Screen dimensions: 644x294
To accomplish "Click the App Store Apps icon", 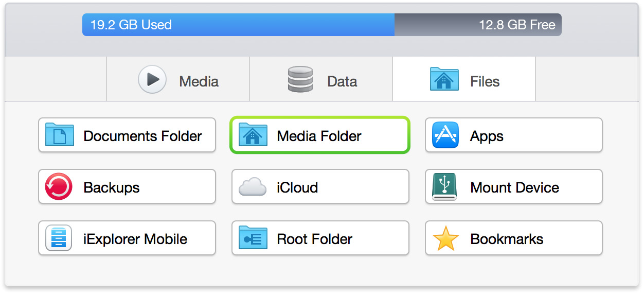I will [x=445, y=135].
